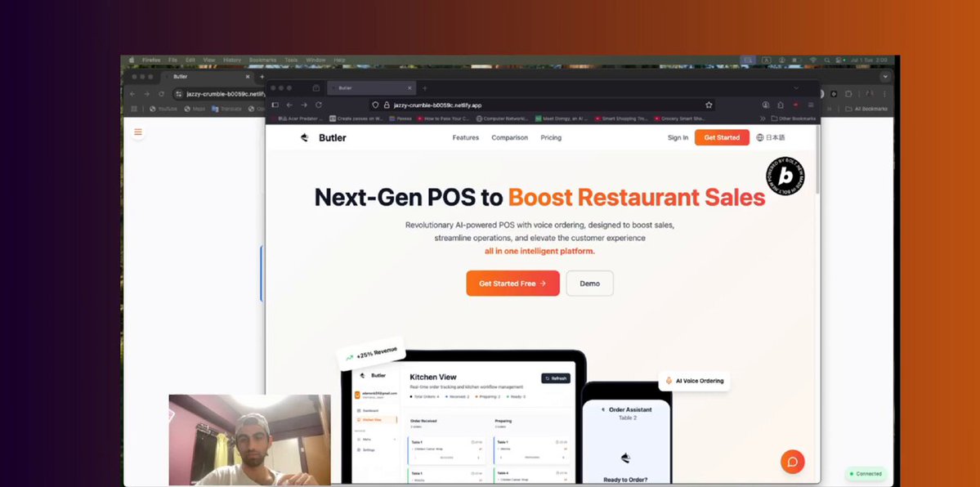Viewport: 980px width, 487px height.
Task: Go back in the Chrome window
Action: point(132,94)
